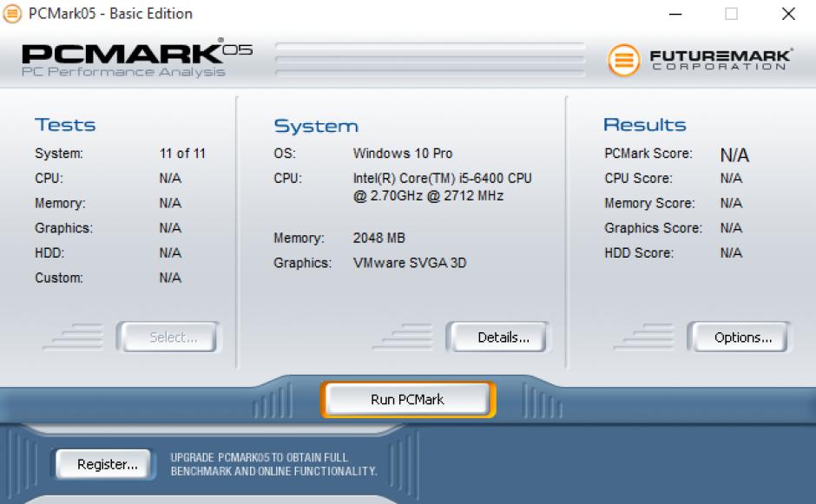Click the 'Windows 10 Pro' OS value

click(402, 154)
